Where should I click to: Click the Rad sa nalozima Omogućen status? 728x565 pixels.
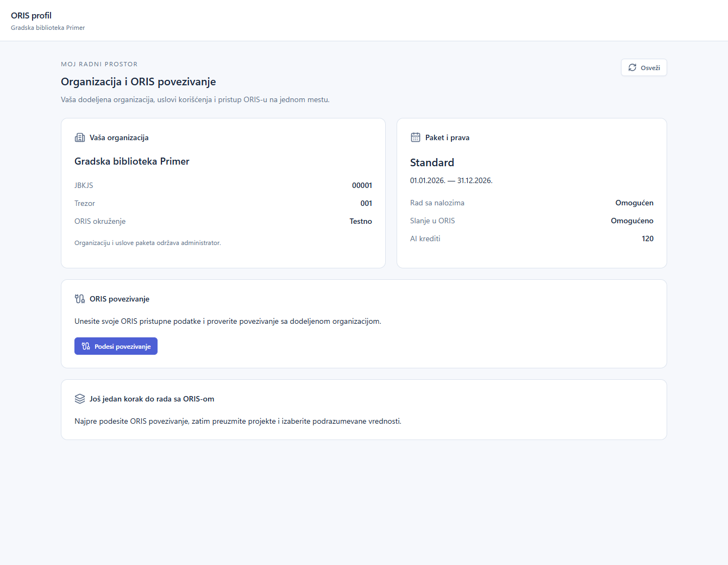tap(634, 203)
